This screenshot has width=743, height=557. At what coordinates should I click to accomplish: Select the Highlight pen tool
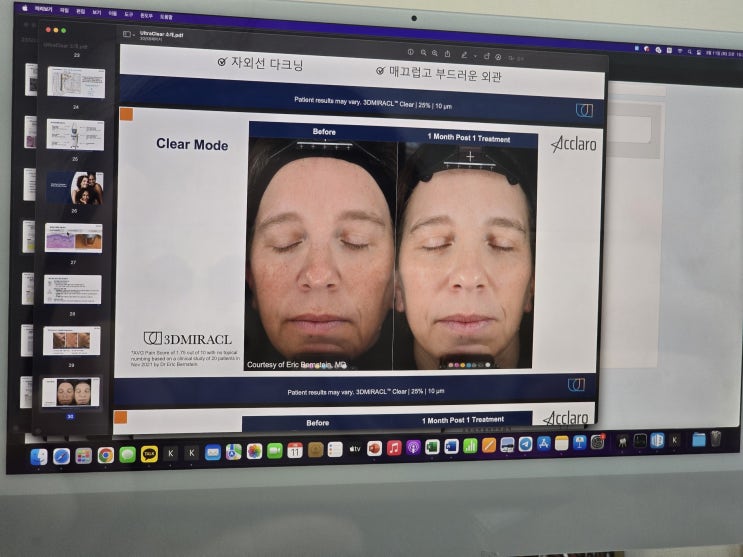pyautogui.click(x=464, y=55)
